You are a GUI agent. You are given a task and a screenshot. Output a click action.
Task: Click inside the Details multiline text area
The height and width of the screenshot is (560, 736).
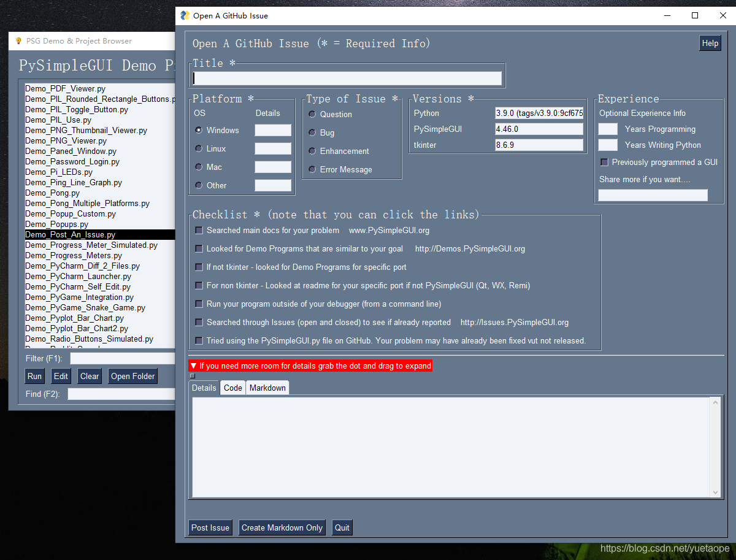[451, 447]
